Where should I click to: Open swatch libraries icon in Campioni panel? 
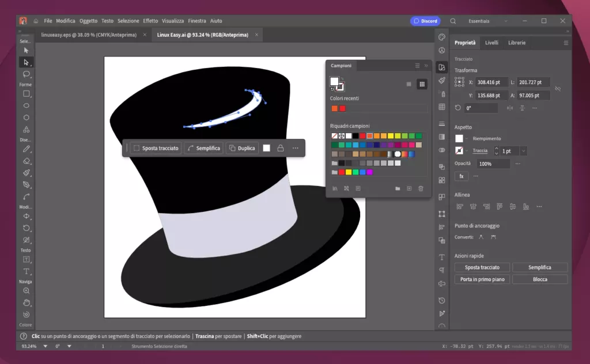tap(335, 188)
